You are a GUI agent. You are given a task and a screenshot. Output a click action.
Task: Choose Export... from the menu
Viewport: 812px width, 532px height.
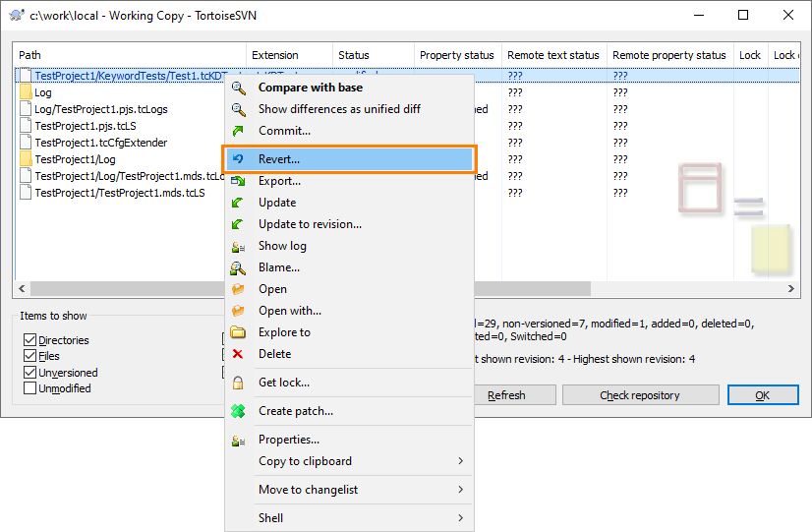tap(350, 181)
